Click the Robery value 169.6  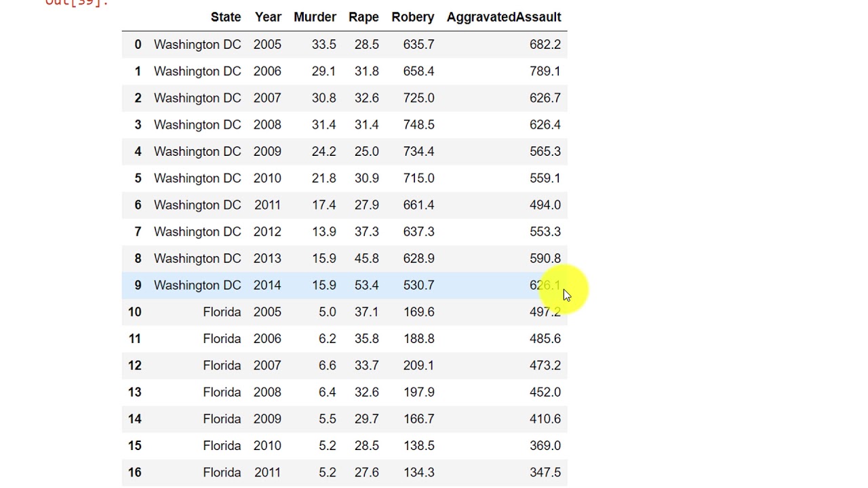(x=418, y=312)
